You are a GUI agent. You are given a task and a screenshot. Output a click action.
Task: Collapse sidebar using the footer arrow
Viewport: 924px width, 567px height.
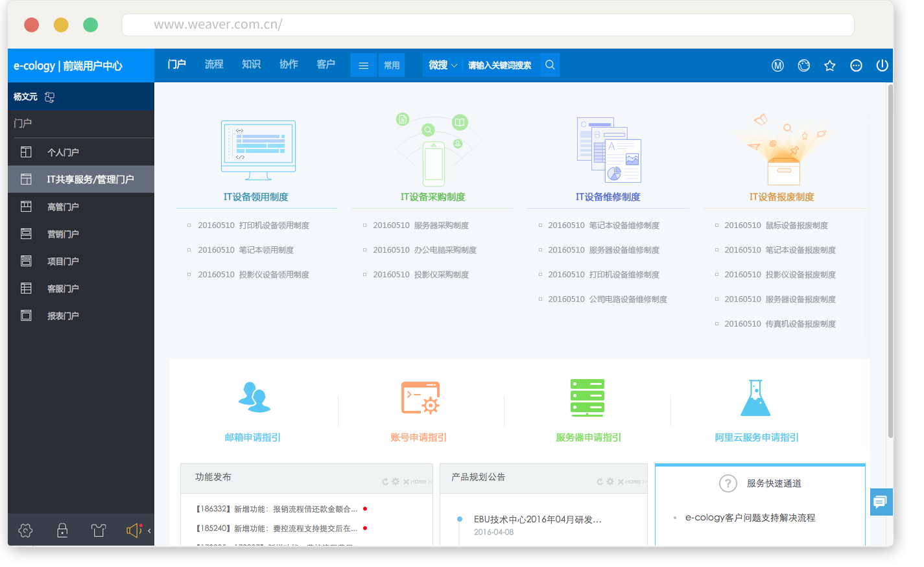tap(149, 531)
